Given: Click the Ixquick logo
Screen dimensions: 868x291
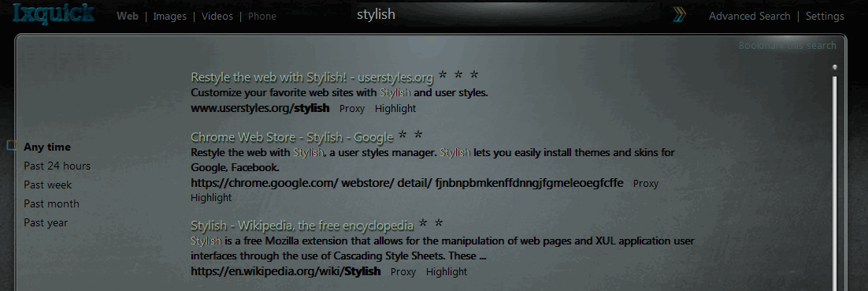Looking at the screenshot, I should click(x=53, y=14).
